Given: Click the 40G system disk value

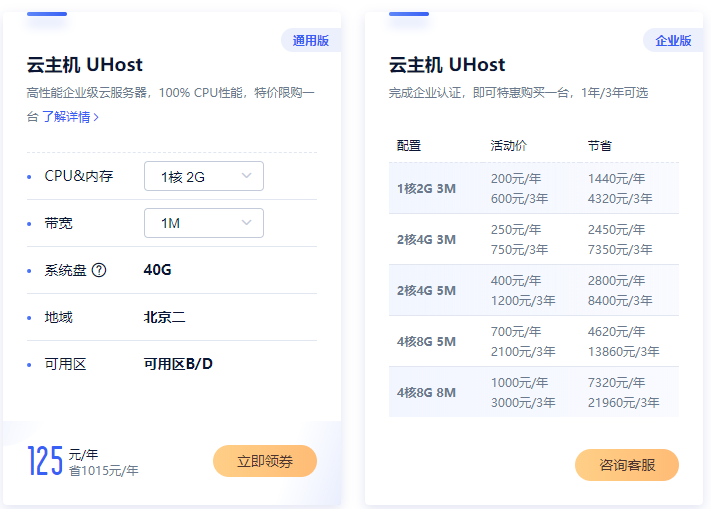Looking at the screenshot, I should point(157,270).
